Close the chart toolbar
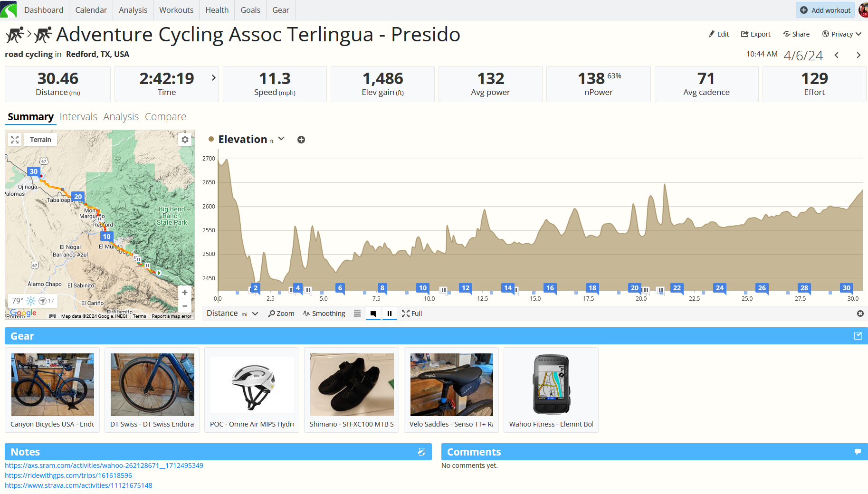This screenshot has height=494, width=868. pos(860,313)
